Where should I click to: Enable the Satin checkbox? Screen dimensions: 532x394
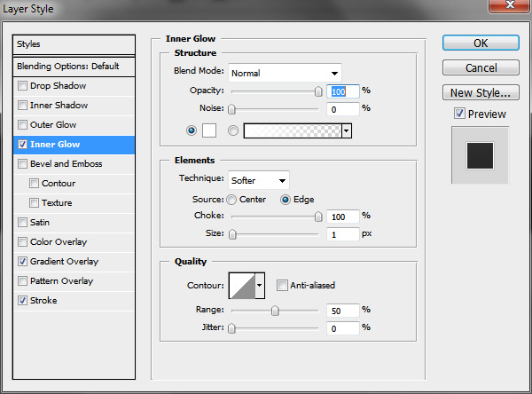click(22, 223)
